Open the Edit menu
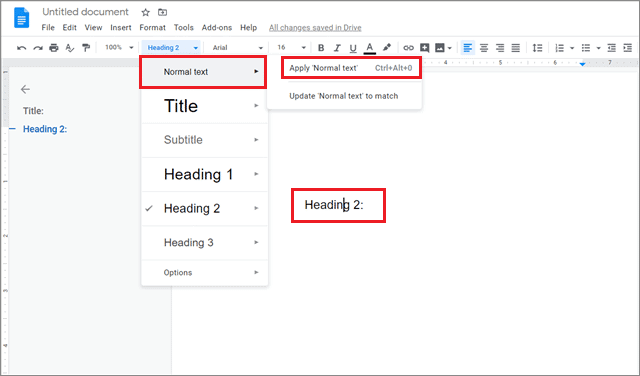 coord(69,28)
